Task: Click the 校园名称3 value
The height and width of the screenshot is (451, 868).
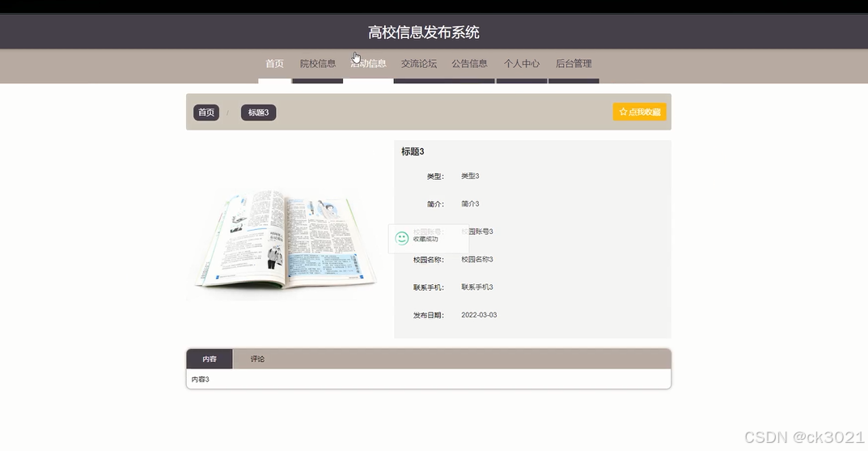Action: pos(477,259)
